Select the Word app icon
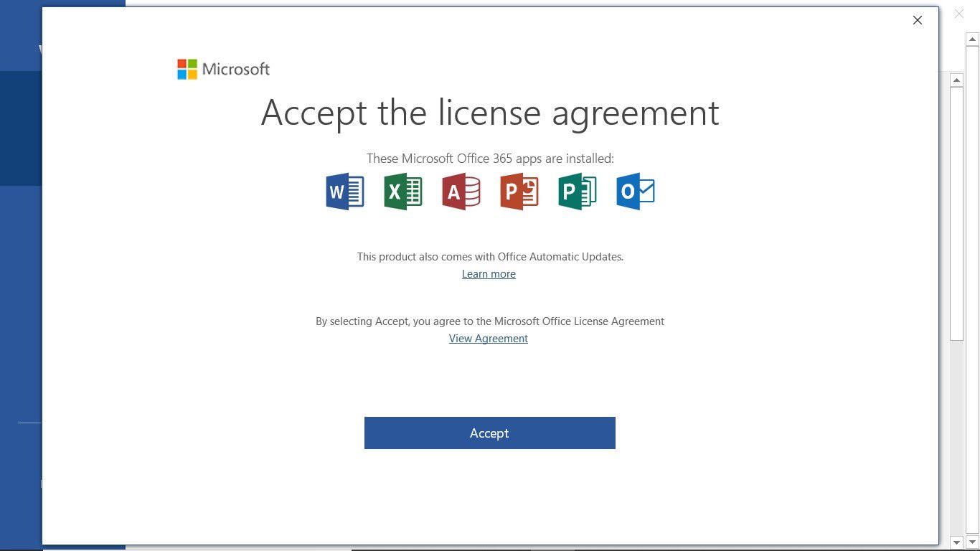The image size is (980, 551). 344,191
